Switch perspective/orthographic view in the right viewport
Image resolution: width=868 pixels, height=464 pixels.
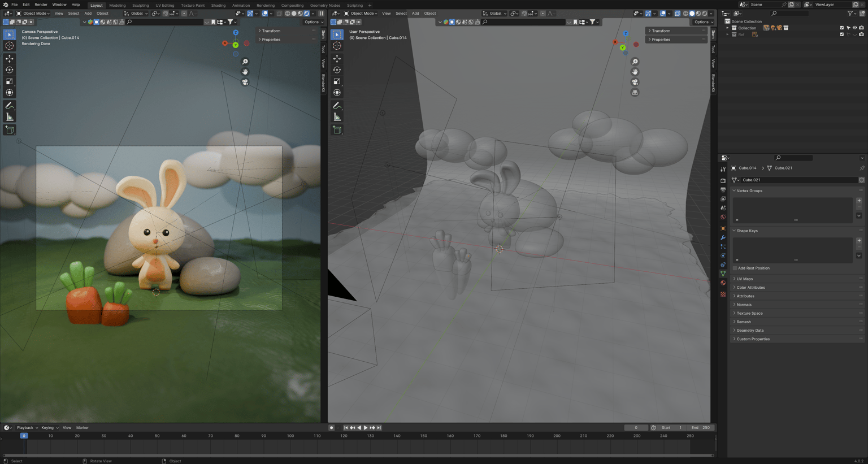pyautogui.click(x=635, y=92)
